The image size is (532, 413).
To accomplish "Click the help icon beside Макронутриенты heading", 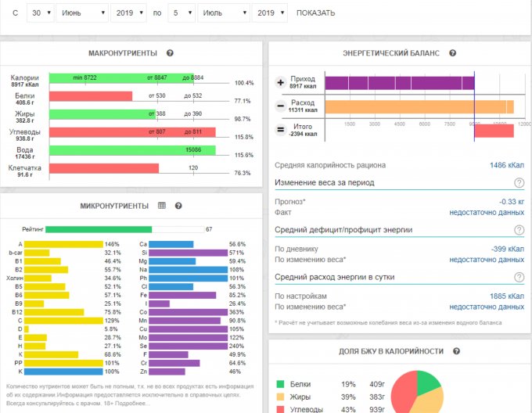I will (x=170, y=53).
